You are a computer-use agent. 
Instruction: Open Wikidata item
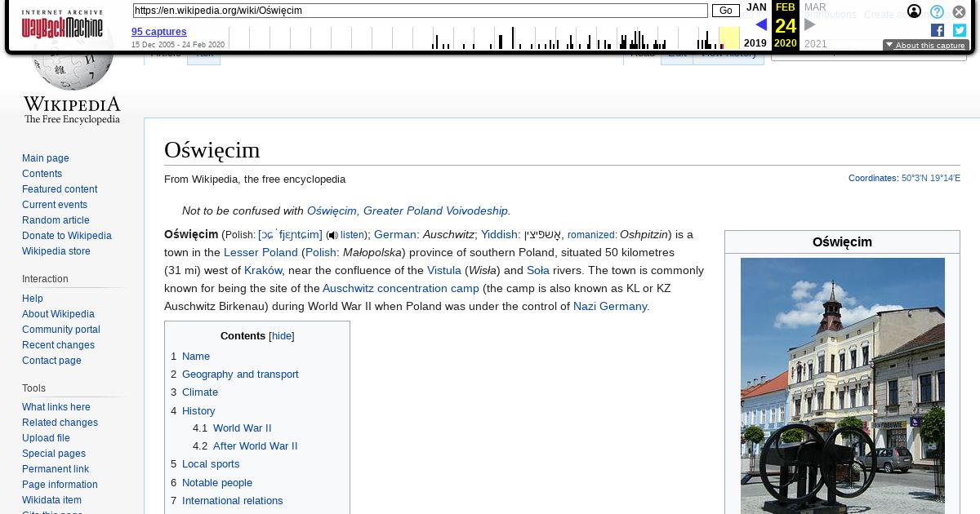[x=51, y=500]
